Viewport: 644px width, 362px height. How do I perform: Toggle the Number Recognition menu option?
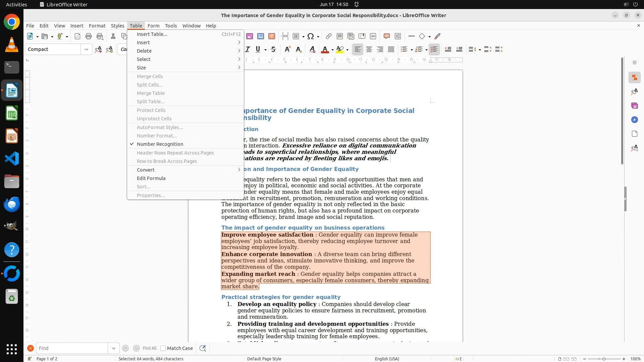(160, 144)
